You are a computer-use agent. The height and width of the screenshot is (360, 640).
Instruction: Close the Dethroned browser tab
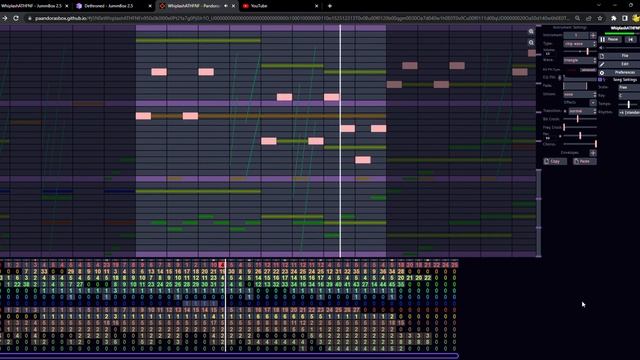(150, 6)
